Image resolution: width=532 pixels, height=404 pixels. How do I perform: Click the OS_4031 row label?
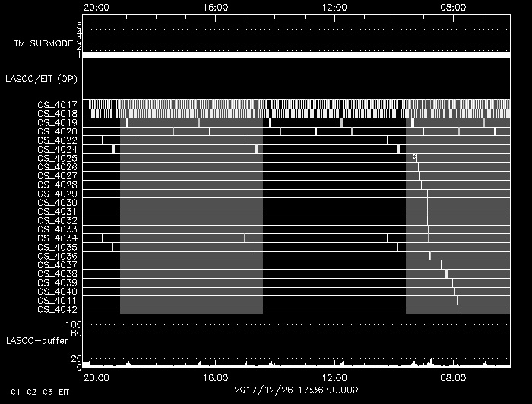57,211
